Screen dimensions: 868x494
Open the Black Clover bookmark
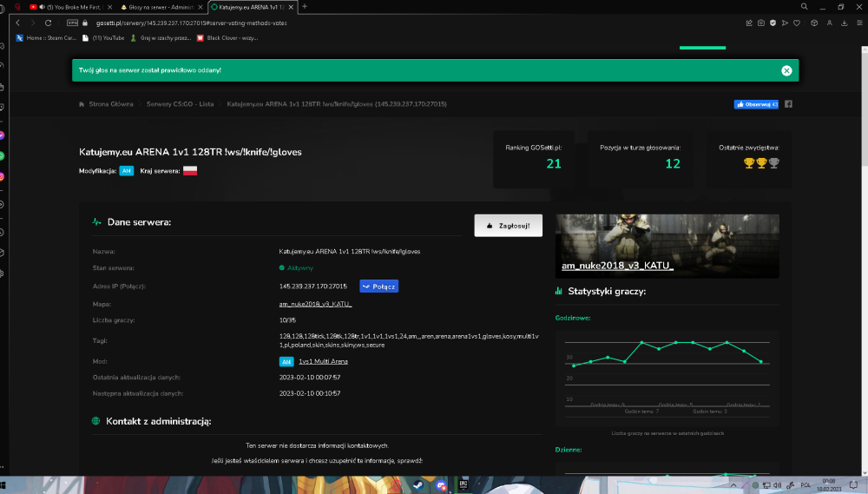coord(227,37)
